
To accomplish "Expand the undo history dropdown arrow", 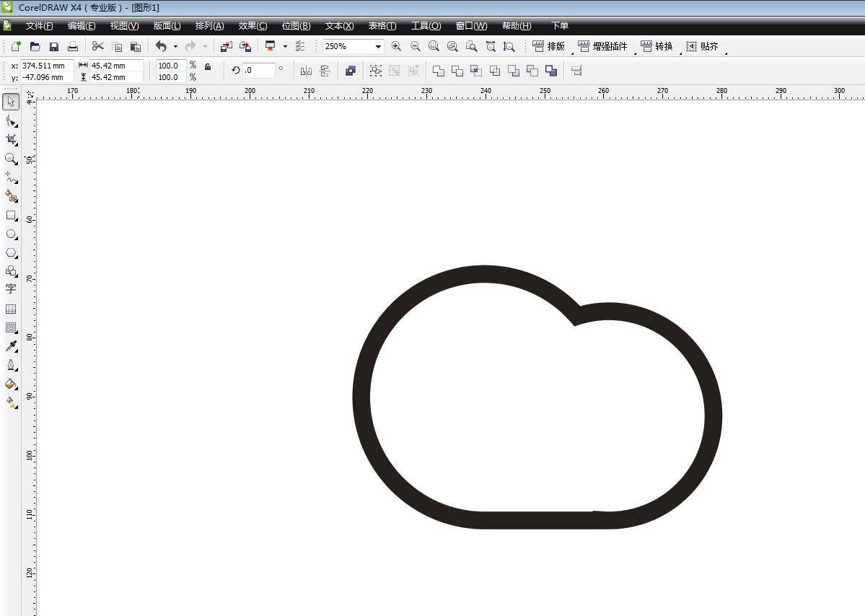I will click(175, 47).
